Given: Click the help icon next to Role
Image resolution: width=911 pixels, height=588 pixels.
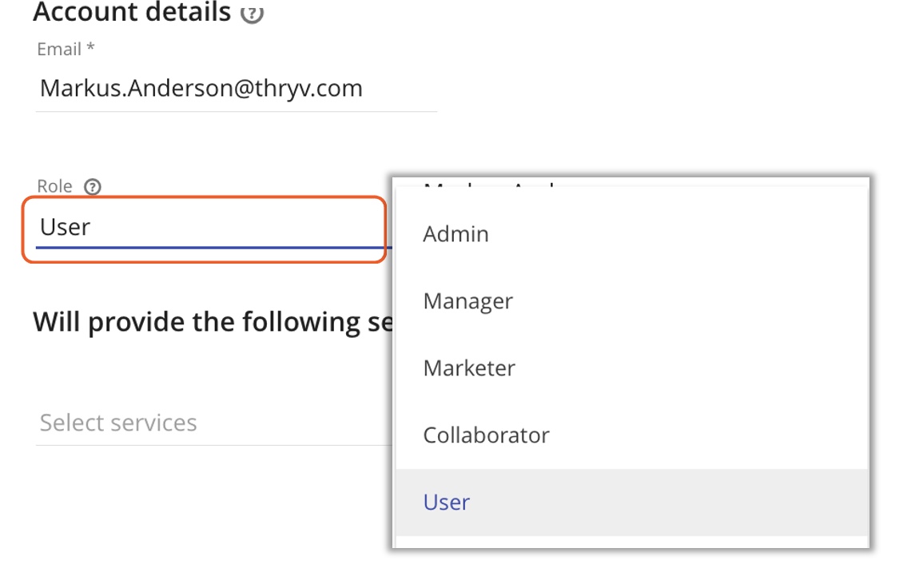Looking at the screenshot, I should coord(93,187).
